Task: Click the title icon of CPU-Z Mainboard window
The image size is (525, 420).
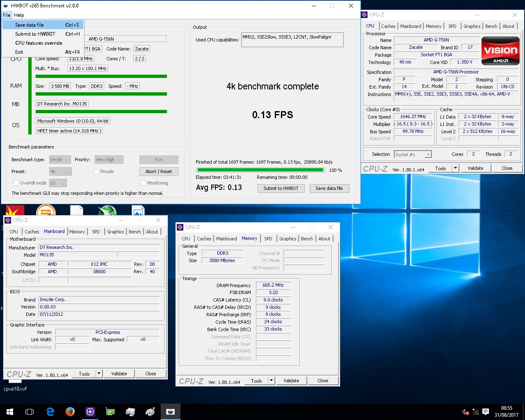Action: coord(8,220)
